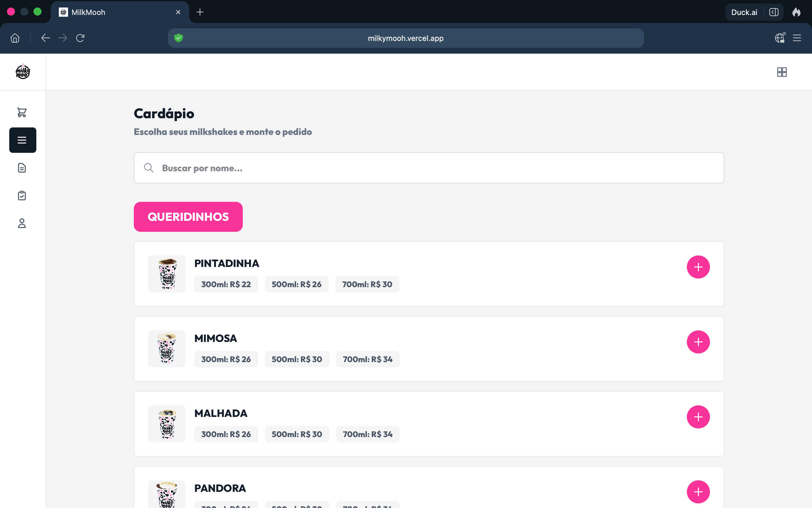Click the Milky Moo logo
Screen dimensions: 812x508
(x=23, y=72)
